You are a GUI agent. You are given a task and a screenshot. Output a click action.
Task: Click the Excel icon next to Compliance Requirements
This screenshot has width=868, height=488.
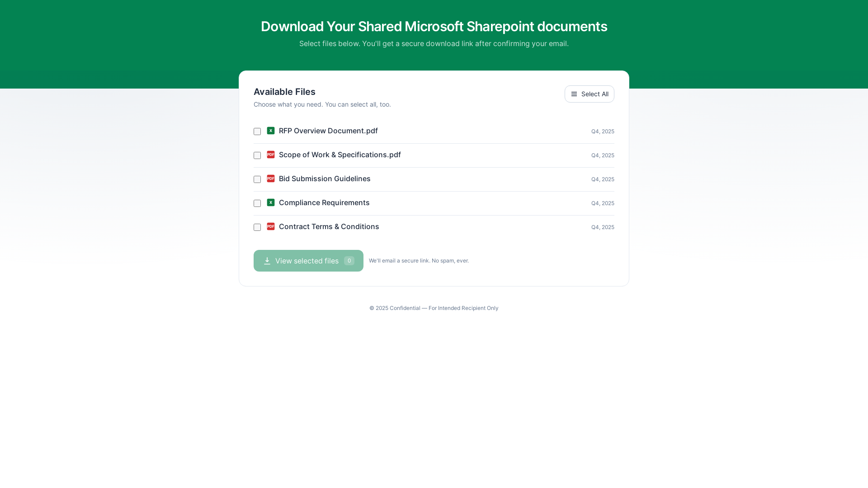tap(271, 202)
